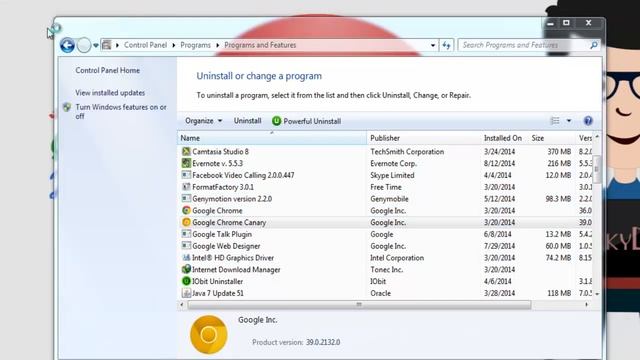Click the Windows features shield icon

pos(67,107)
